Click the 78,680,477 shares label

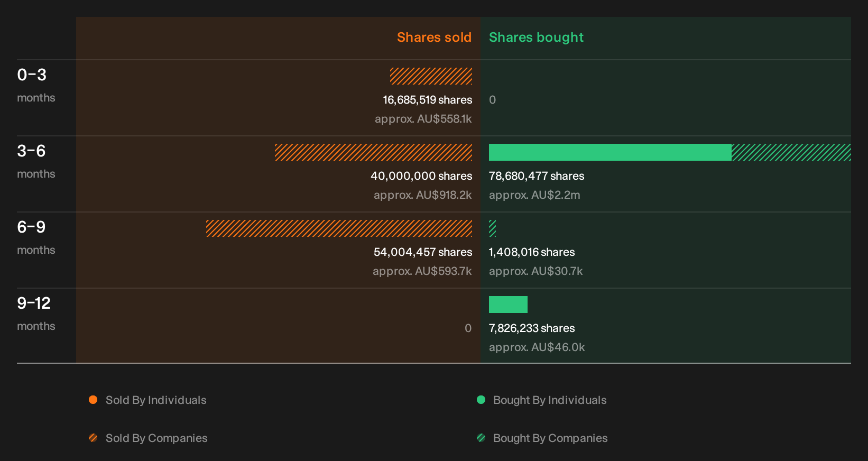[x=537, y=176]
